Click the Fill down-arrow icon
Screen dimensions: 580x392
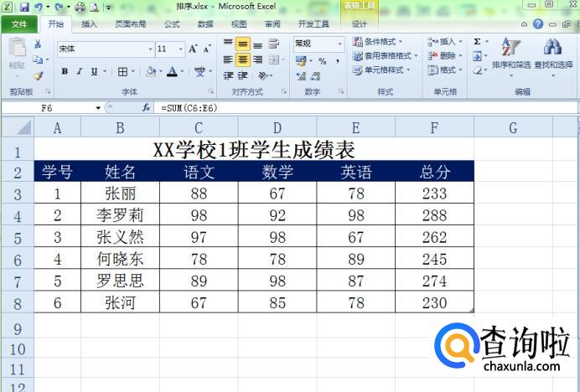(477, 56)
